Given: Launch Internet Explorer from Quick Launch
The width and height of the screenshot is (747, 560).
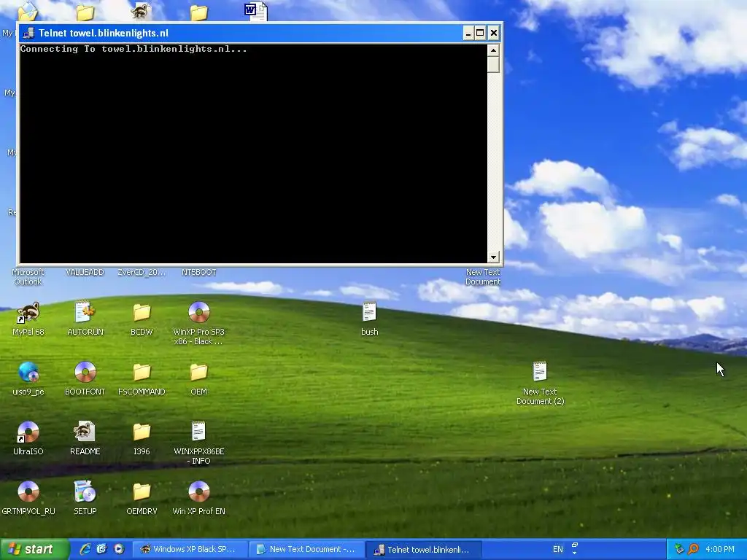Looking at the screenshot, I should click(x=85, y=549).
